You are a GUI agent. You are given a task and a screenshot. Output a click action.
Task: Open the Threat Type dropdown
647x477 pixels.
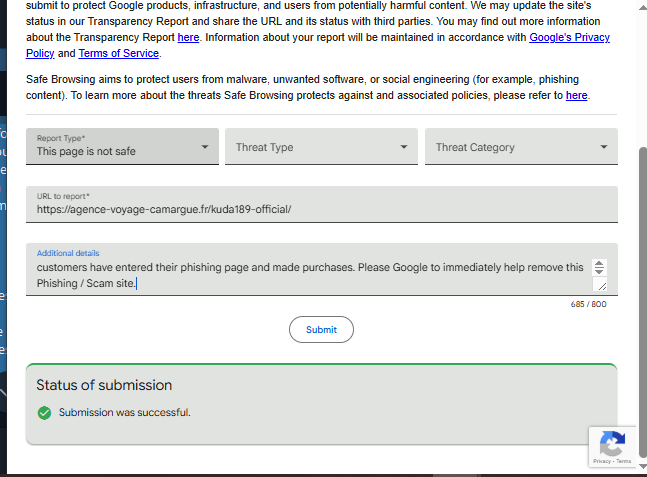[x=321, y=146]
